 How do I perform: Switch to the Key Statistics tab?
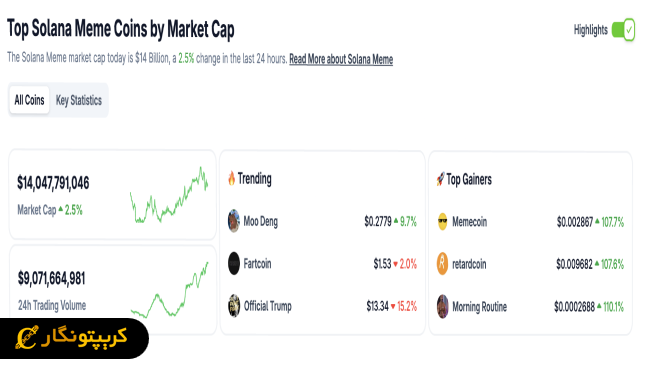[79, 100]
